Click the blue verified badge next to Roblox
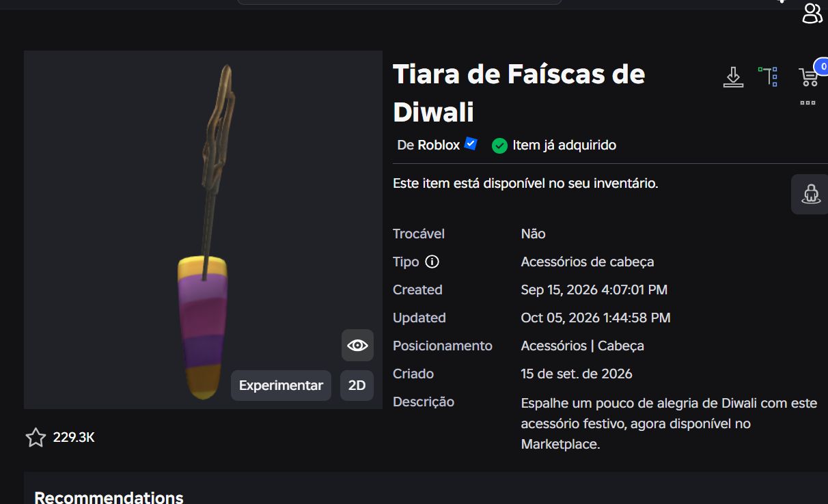828x504 pixels. click(x=471, y=144)
